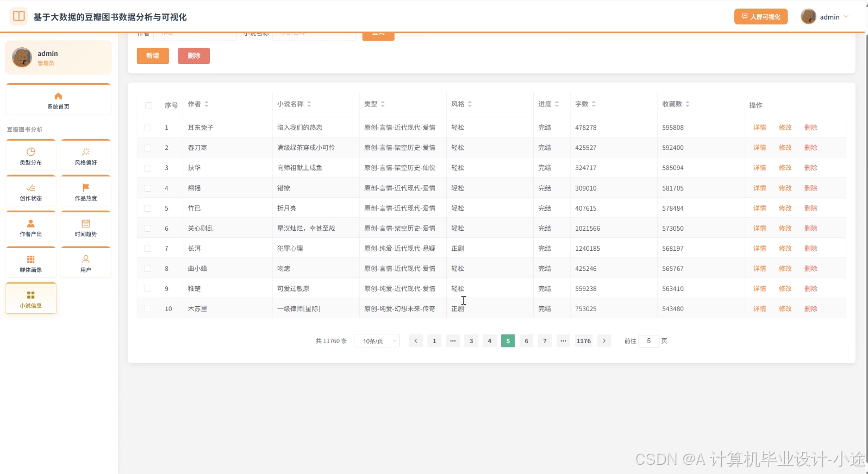The image size is (868, 474).
Task: Go to the next page arrow
Action: point(604,341)
